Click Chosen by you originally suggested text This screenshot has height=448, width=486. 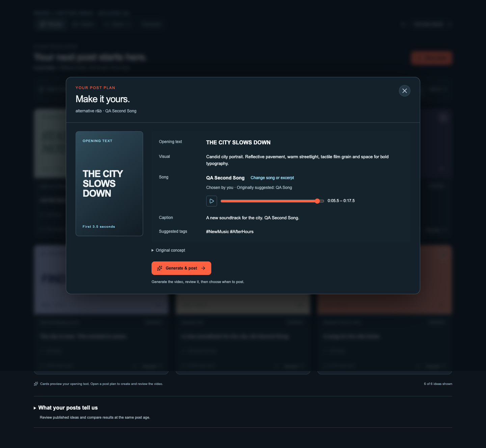249,188
